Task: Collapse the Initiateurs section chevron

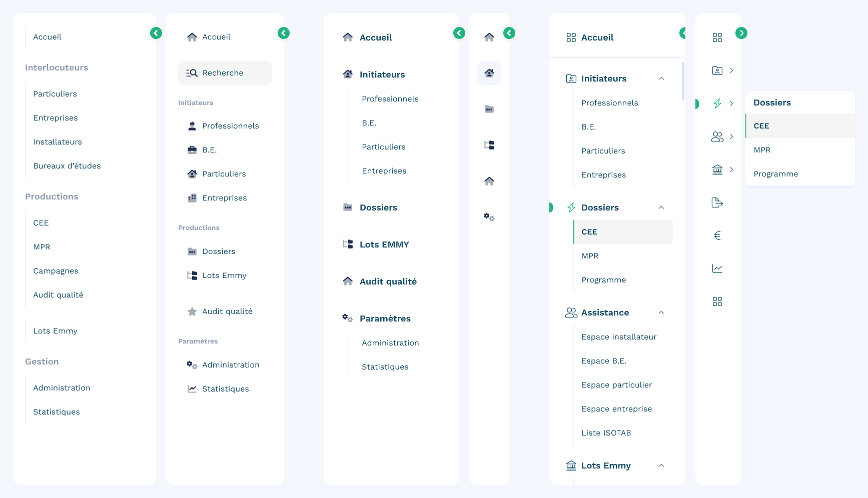Action: pyautogui.click(x=661, y=78)
